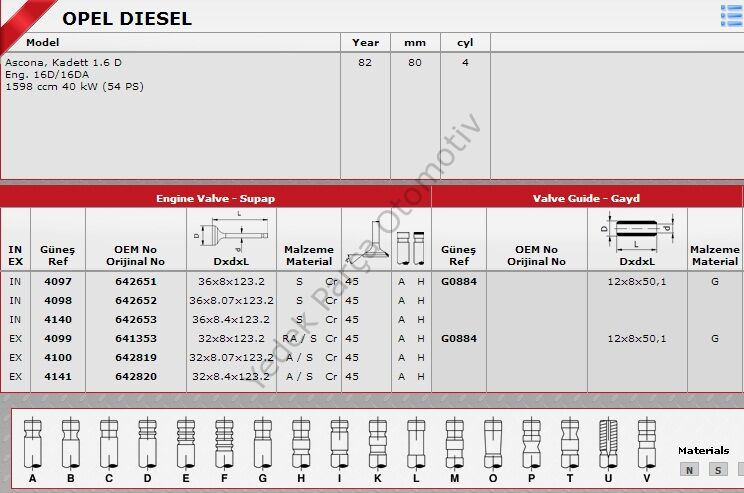Select valve stem type B icon
Image resolution: width=744 pixels, height=493 pixels.
(71, 444)
